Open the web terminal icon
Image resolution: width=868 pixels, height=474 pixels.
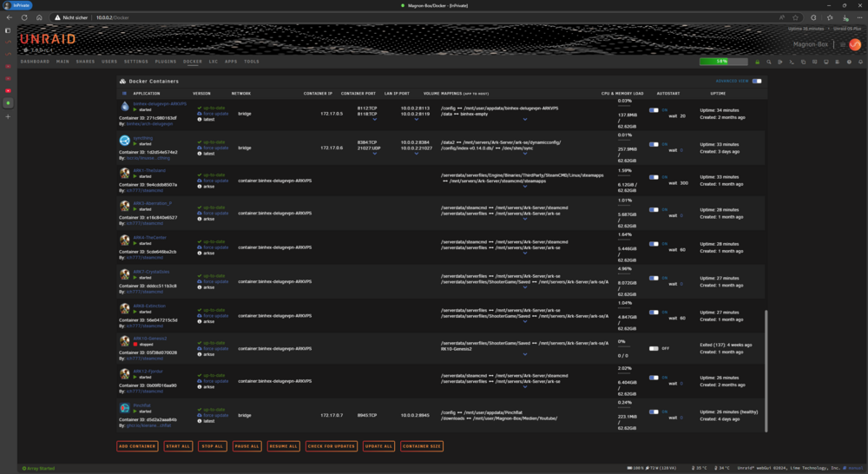click(792, 62)
